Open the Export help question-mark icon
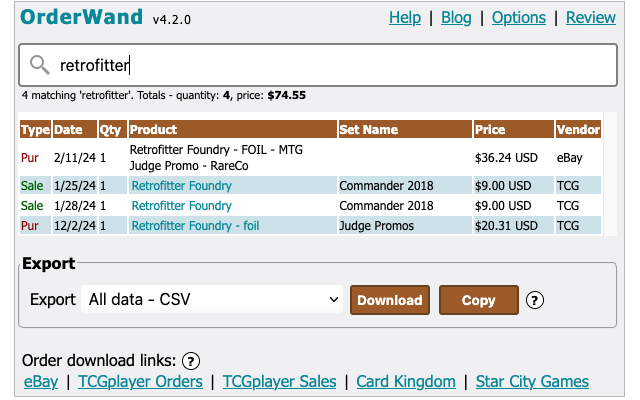This screenshot has height=400, width=640. click(x=535, y=300)
